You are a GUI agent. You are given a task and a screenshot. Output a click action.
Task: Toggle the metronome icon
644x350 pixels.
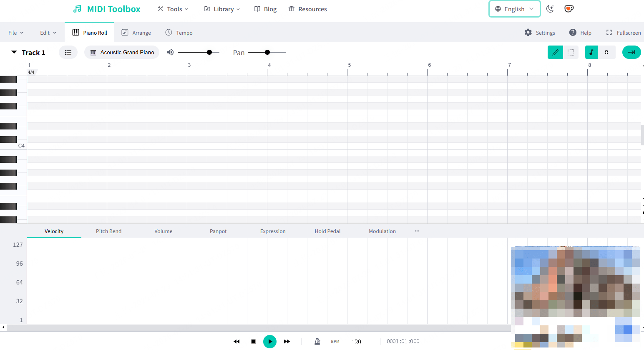click(317, 342)
